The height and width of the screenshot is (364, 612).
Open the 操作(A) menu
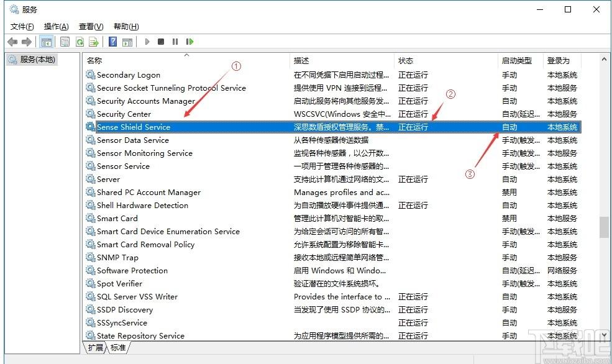click(x=56, y=27)
